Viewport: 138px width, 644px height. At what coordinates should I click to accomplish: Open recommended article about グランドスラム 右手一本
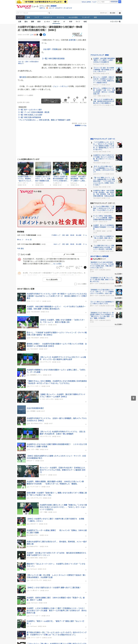(57, 296)
